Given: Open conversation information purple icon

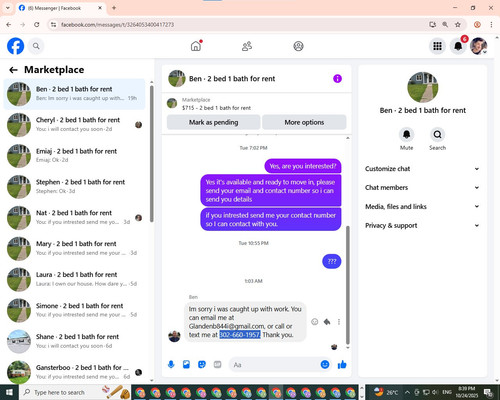Looking at the screenshot, I should 337,79.
